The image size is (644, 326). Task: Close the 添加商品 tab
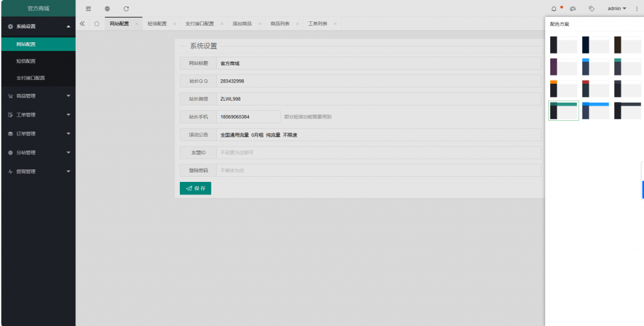(x=260, y=24)
